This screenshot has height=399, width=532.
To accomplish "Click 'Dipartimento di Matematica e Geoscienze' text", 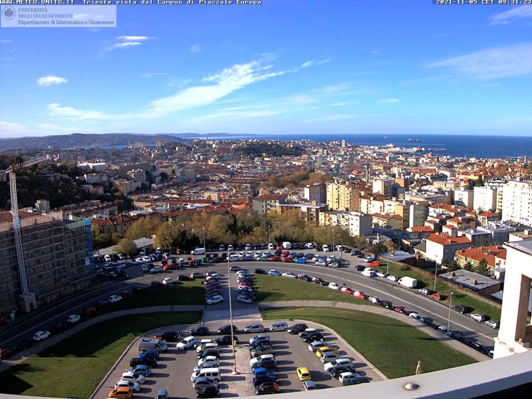I will (66, 23).
